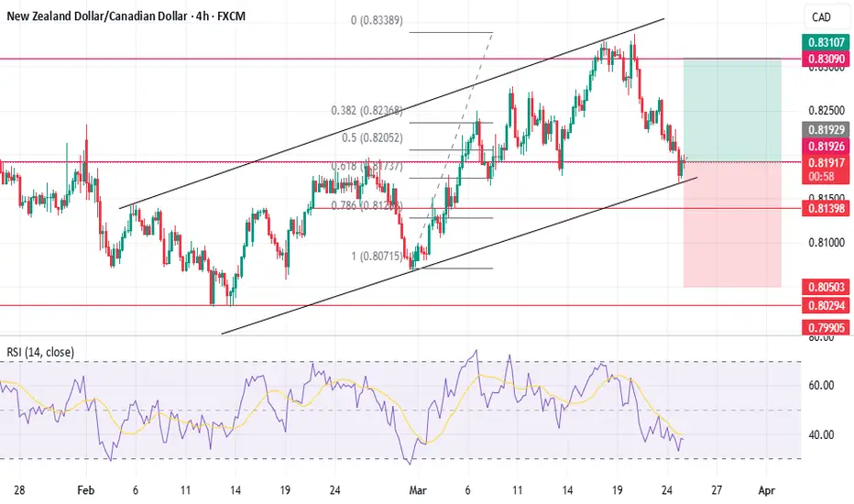Click the 27 date label on time axis

coord(717,490)
